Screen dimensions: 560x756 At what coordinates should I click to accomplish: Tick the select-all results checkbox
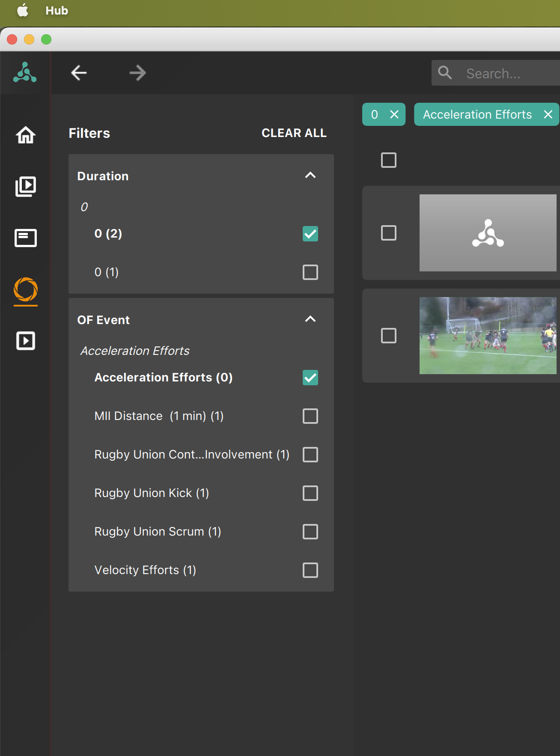(x=389, y=160)
